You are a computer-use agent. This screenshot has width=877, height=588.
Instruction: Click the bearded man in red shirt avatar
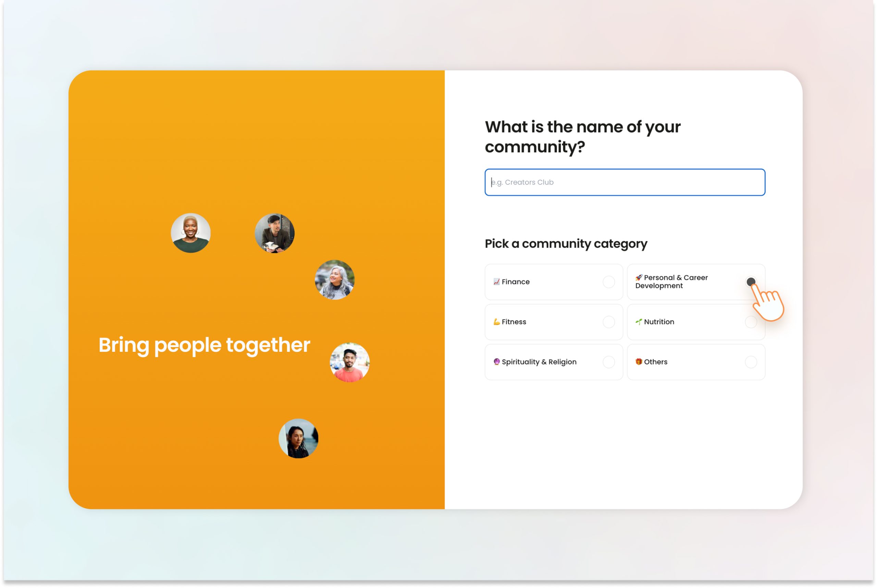tap(349, 363)
